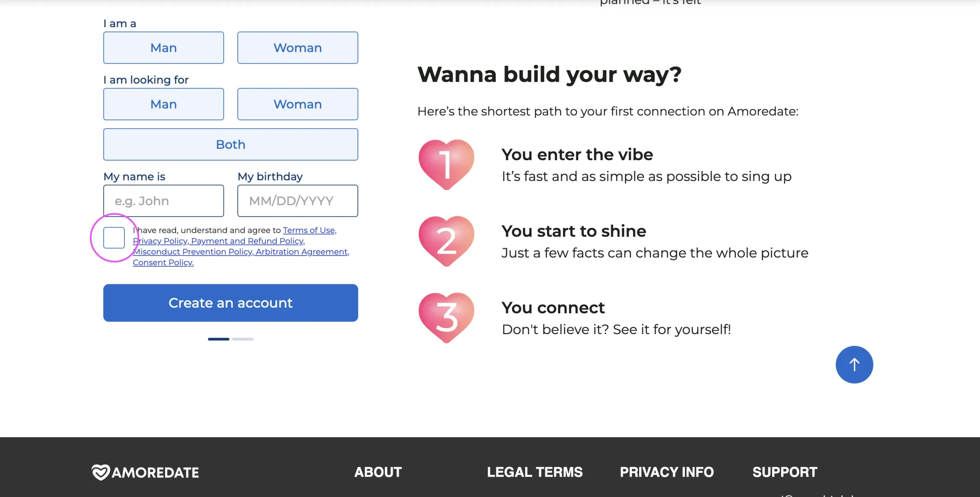Screen dimensions: 980x497
Task: Click the scroll-to-top arrow button
Action: coord(854,364)
